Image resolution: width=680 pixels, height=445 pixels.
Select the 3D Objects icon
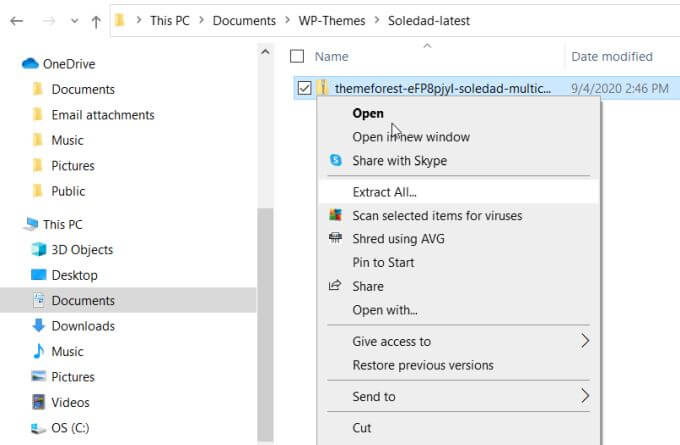coord(39,250)
